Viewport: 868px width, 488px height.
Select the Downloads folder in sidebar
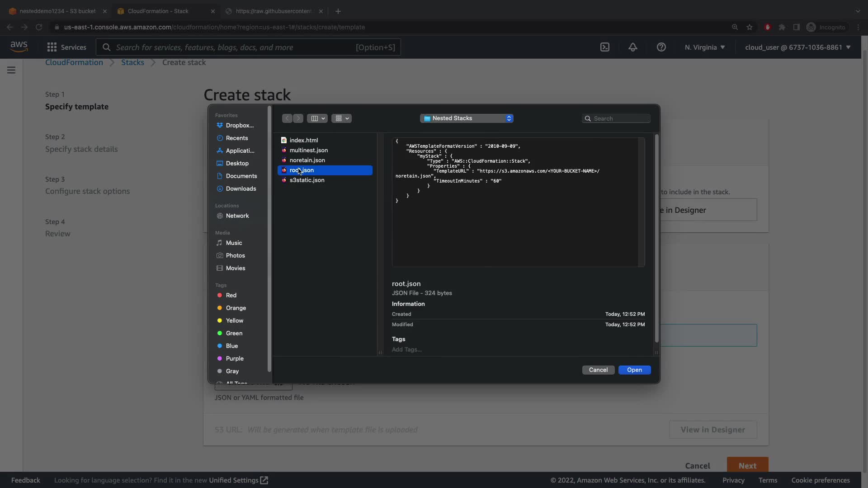tap(241, 188)
